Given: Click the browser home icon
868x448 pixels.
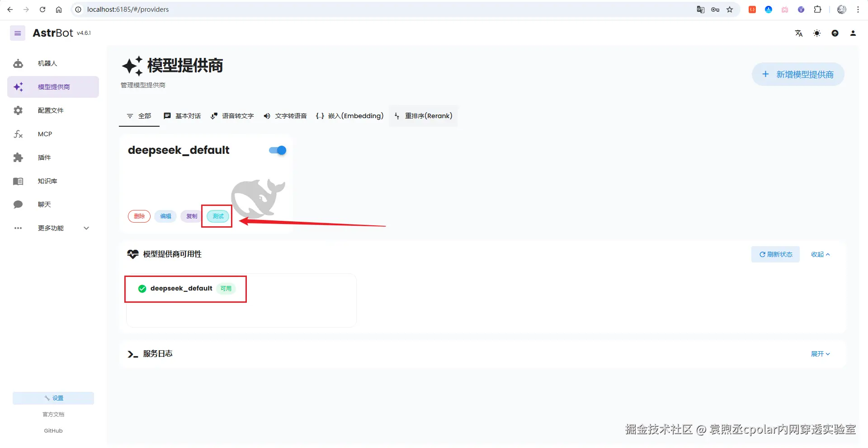Looking at the screenshot, I should pos(59,10).
